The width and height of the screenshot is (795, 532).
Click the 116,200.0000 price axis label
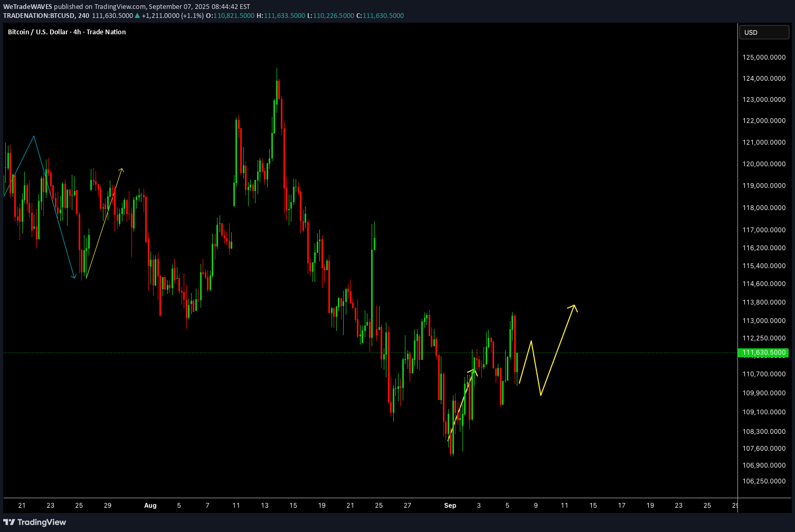764,248
